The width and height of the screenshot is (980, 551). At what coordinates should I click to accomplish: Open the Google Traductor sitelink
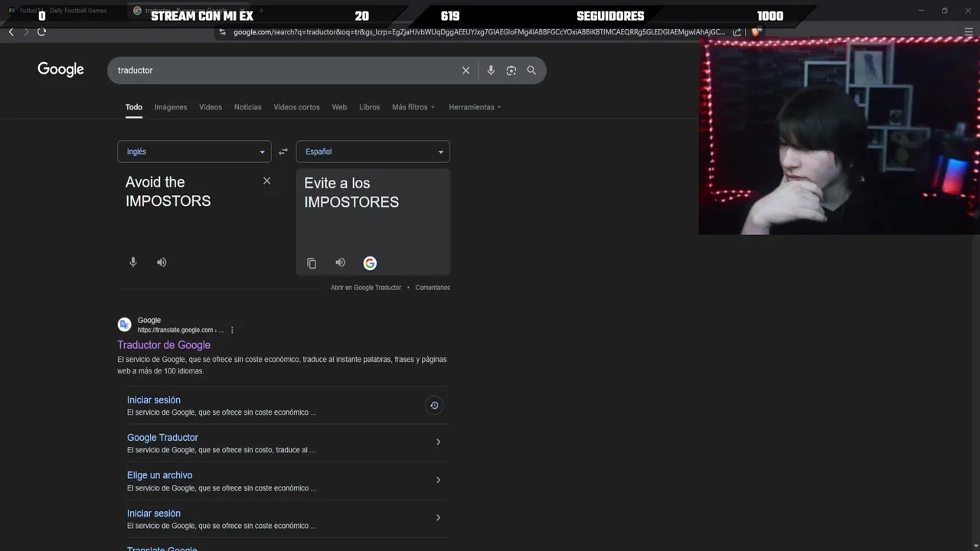coord(162,438)
